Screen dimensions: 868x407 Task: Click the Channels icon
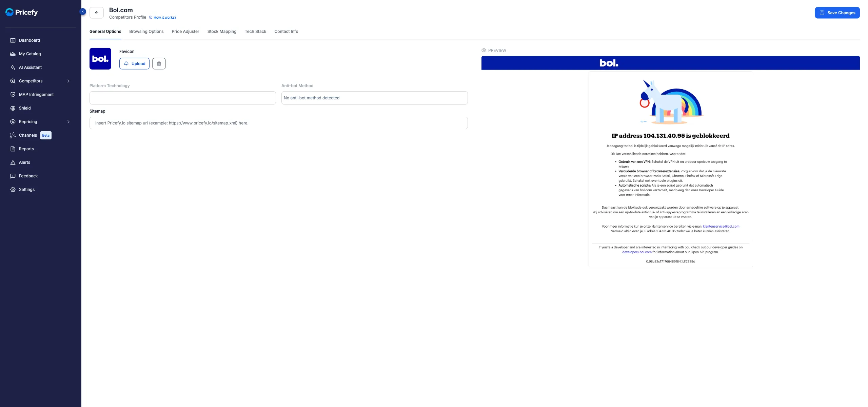13,135
